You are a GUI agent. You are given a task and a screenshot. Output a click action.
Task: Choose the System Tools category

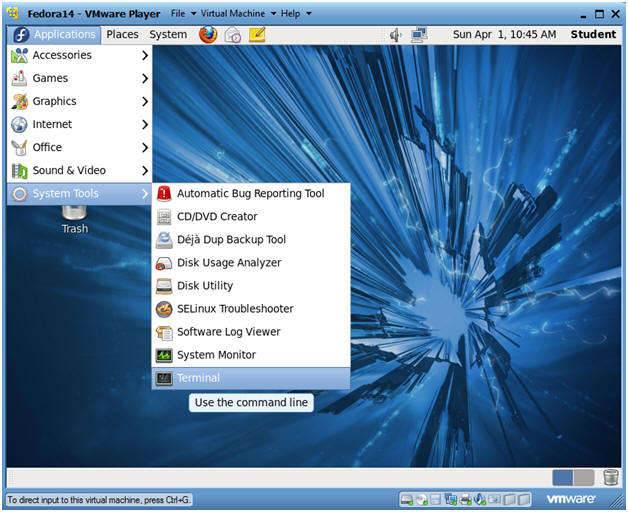coord(79,194)
